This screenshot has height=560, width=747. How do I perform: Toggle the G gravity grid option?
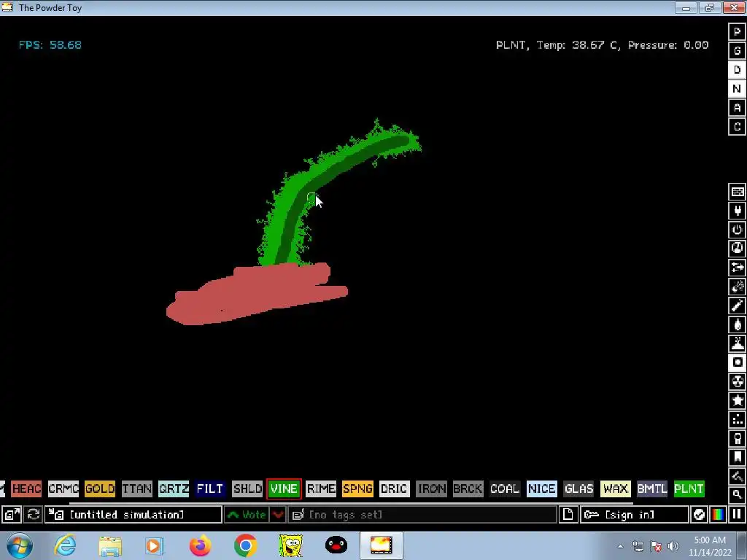coord(737,51)
